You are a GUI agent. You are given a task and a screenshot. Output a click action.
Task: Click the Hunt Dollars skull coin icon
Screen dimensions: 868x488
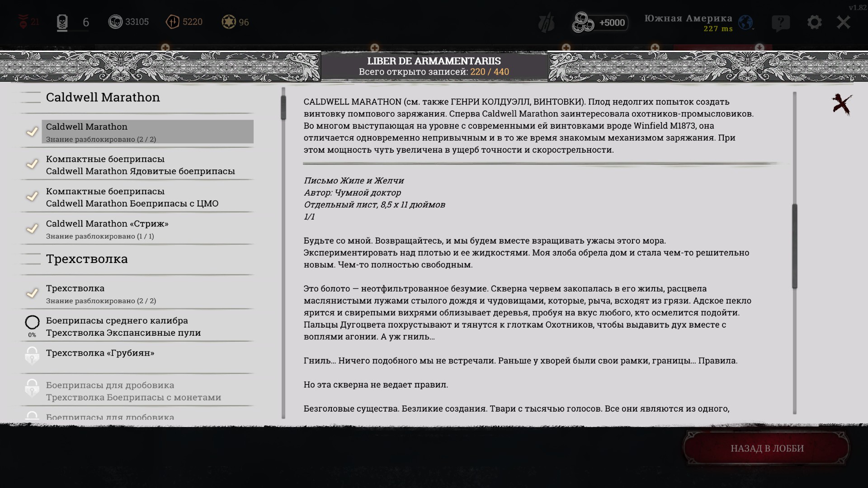pos(115,22)
